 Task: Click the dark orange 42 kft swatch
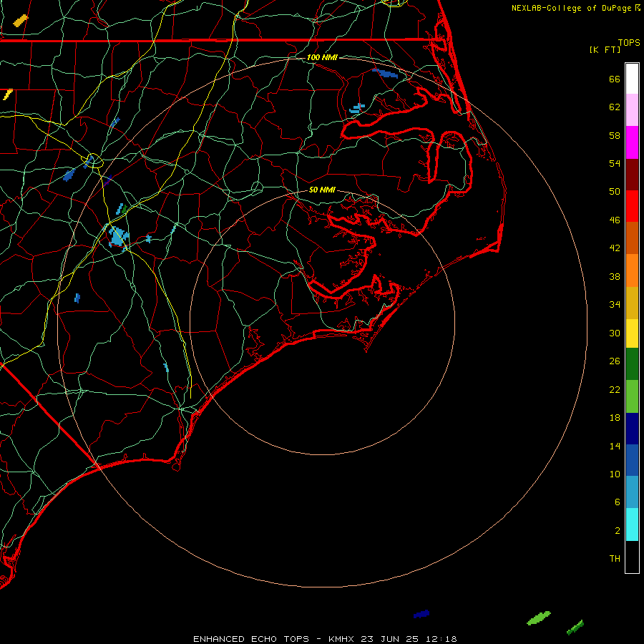632,238
